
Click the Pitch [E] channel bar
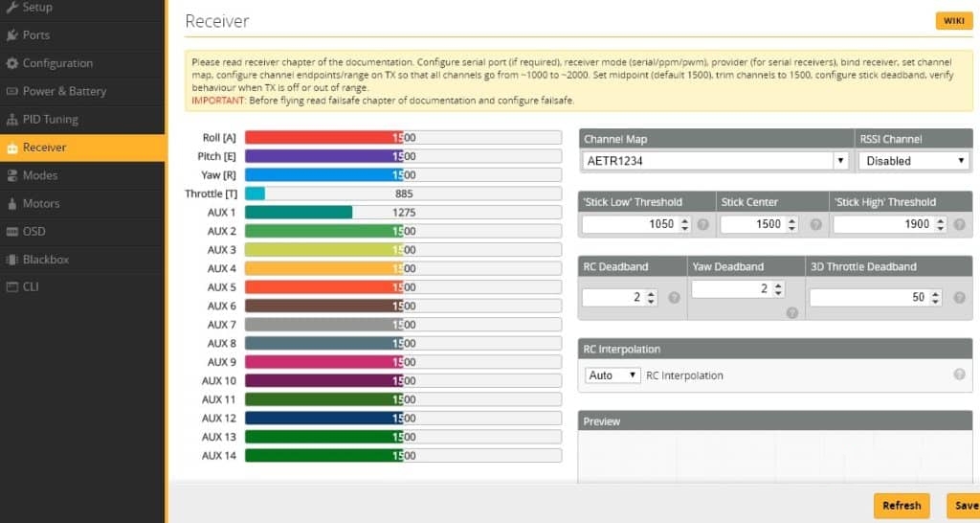[x=403, y=156]
